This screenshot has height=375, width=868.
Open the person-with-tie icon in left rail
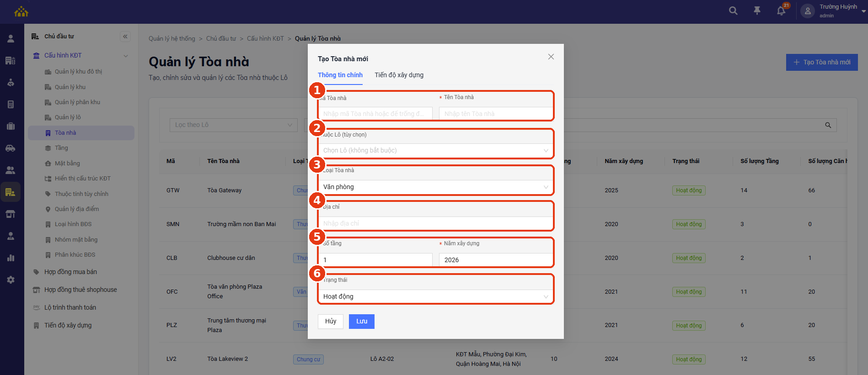(x=11, y=236)
